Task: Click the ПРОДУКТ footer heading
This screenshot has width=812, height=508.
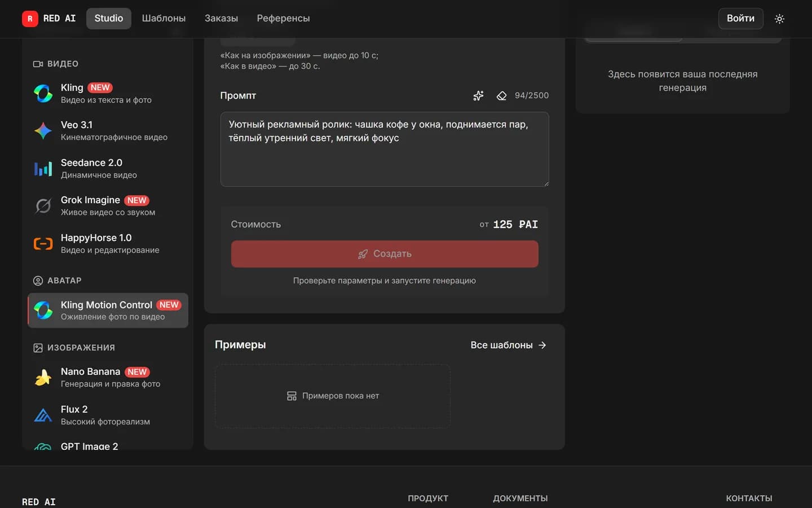Action: pos(428,498)
